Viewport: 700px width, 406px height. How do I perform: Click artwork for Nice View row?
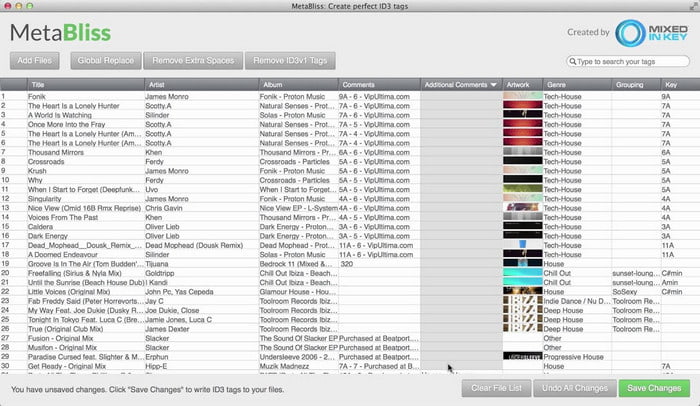coord(522,207)
